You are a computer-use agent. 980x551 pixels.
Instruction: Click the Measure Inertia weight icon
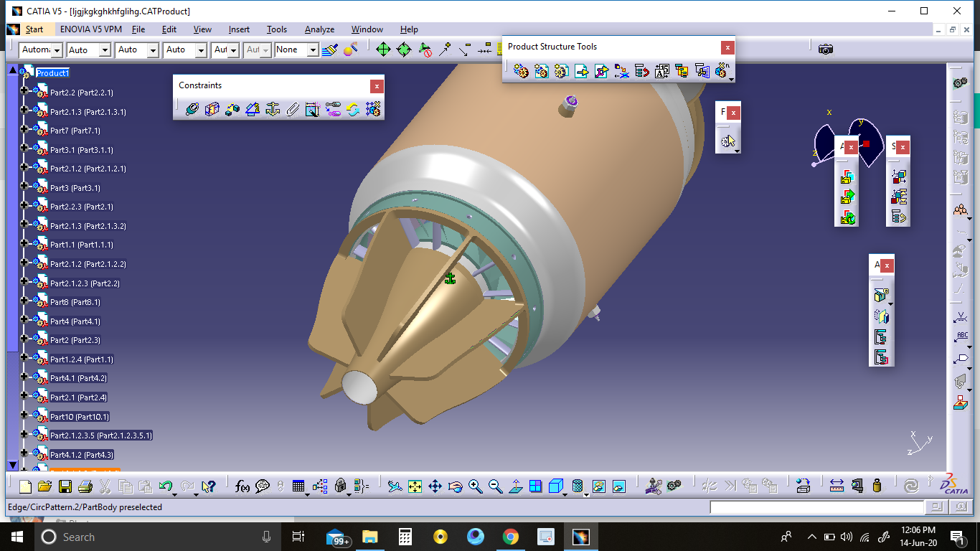point(877,486)
